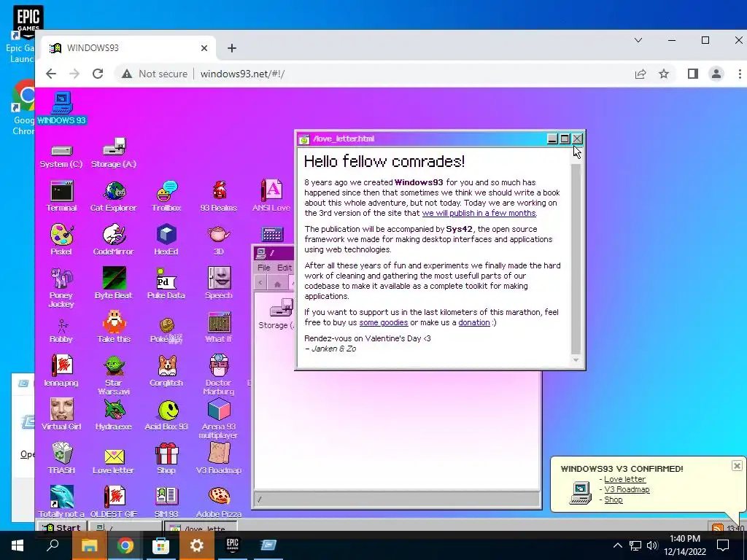This screenshot has width=747, height=560.
Task: Click love letter window scrollbar track
Action: (x=576, y=260)
